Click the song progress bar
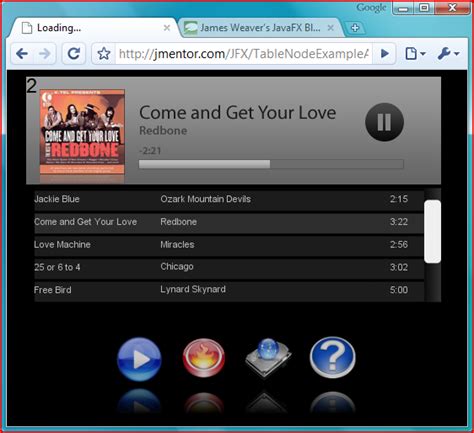This screenshot has width=474, height=433. pyautogui.click(x=271, y=164)
